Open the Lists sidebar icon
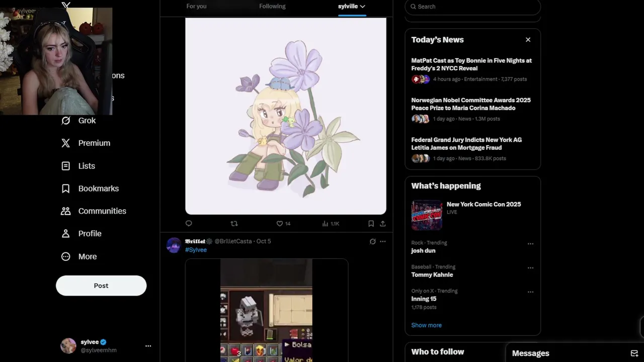The image size is (644, 362). click(66, 166)
